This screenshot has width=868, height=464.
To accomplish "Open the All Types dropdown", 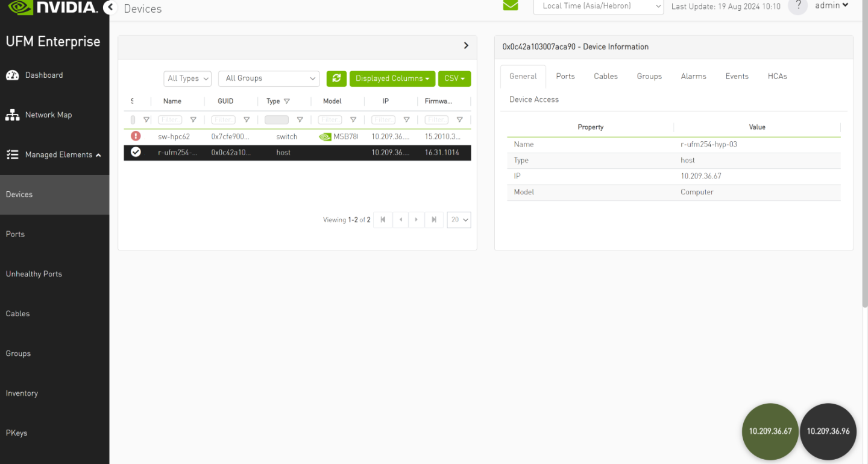I will (187, 78).
